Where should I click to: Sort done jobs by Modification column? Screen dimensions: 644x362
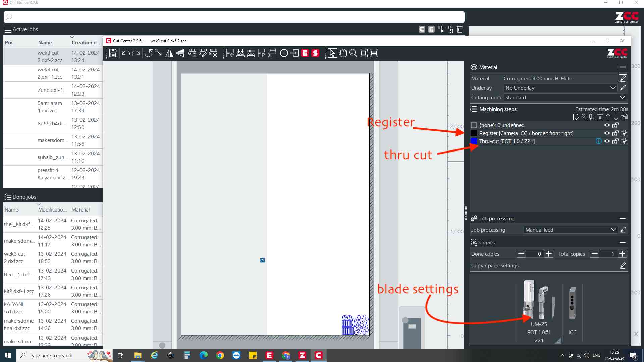[52, 209]
